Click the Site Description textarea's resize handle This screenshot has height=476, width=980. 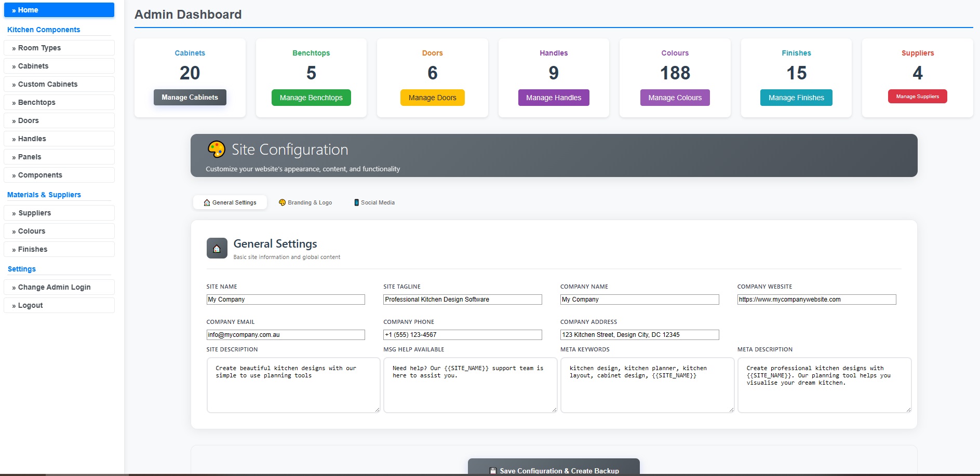377,410
